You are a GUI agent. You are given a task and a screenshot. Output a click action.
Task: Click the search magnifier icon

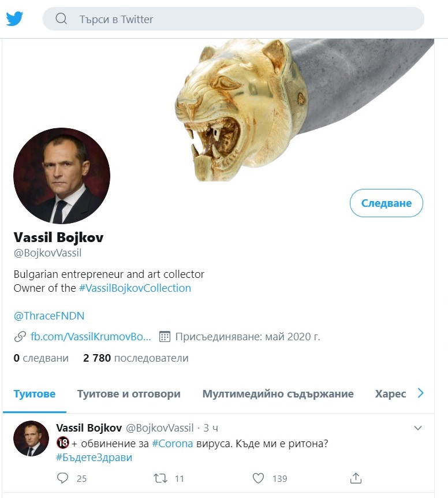[61, 18]
